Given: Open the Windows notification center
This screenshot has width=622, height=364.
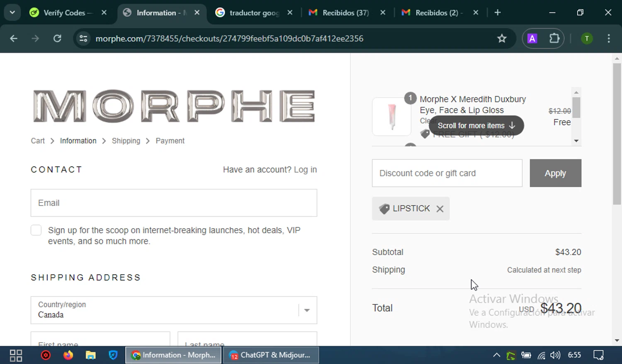Looking at the screenshot, I should 598,355.
